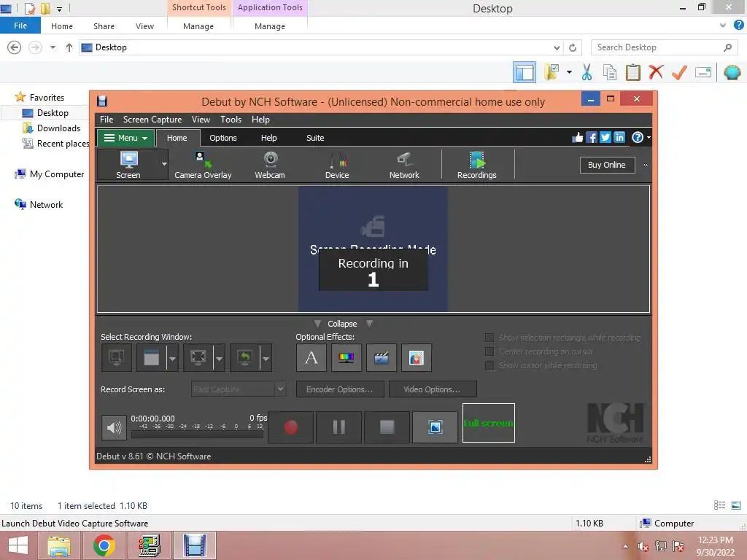Click the thumbs-up like icon in Debut
747x560 pixels.
[x=578, y=138]
